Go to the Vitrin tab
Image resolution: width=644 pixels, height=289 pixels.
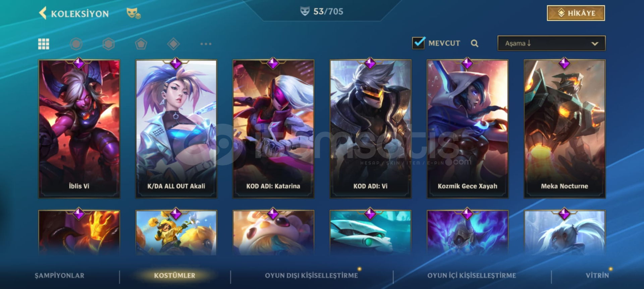point(597,276)
